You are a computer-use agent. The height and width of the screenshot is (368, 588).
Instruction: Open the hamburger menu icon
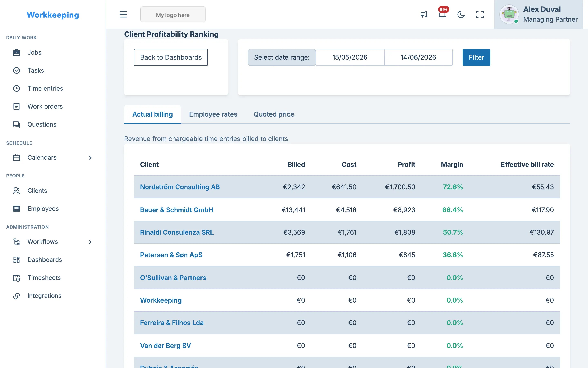[123, 14]
